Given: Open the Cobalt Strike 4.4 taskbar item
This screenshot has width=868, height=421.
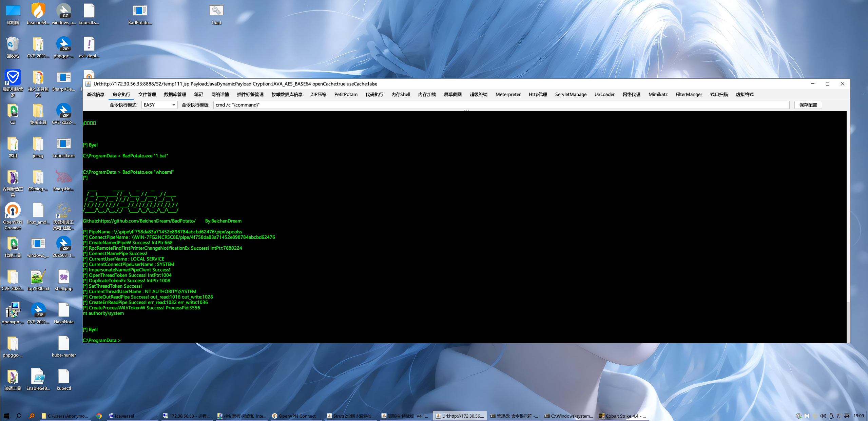Looking at the screenshot, I should [x=622, y=416].
